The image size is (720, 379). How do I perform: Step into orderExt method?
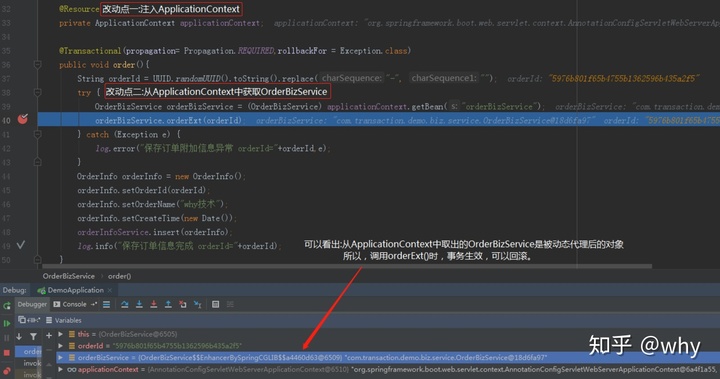[139, 304]
